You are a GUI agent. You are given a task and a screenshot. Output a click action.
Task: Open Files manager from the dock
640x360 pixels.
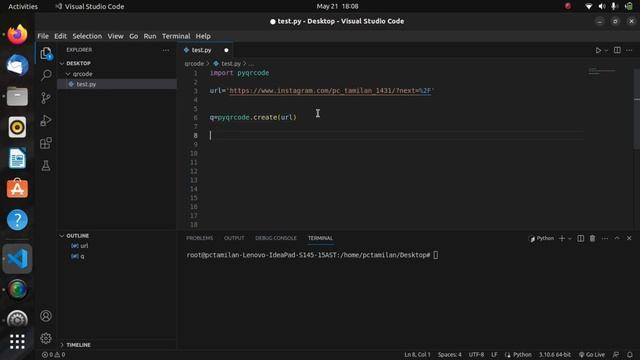pos(17,96)
